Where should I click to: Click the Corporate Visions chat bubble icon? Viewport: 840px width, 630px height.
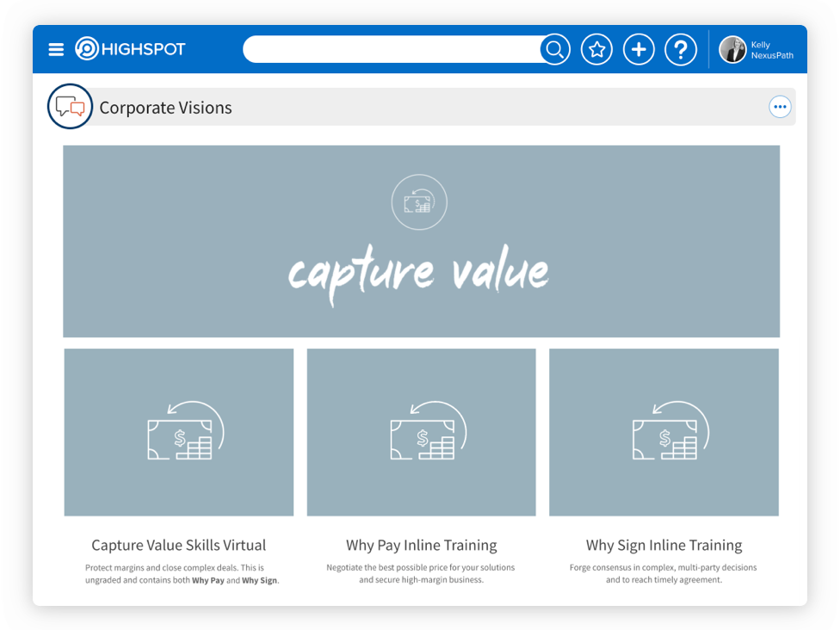point(70,107)
